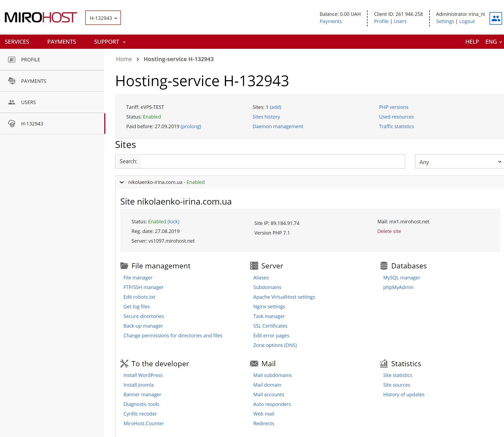
Task: Open Site statistics
Action: coord(398,375)
